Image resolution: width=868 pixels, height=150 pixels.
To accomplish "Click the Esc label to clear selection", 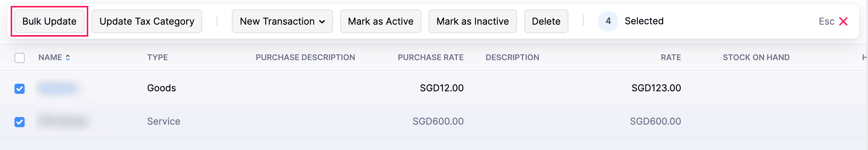I will (x=826, y=21).
